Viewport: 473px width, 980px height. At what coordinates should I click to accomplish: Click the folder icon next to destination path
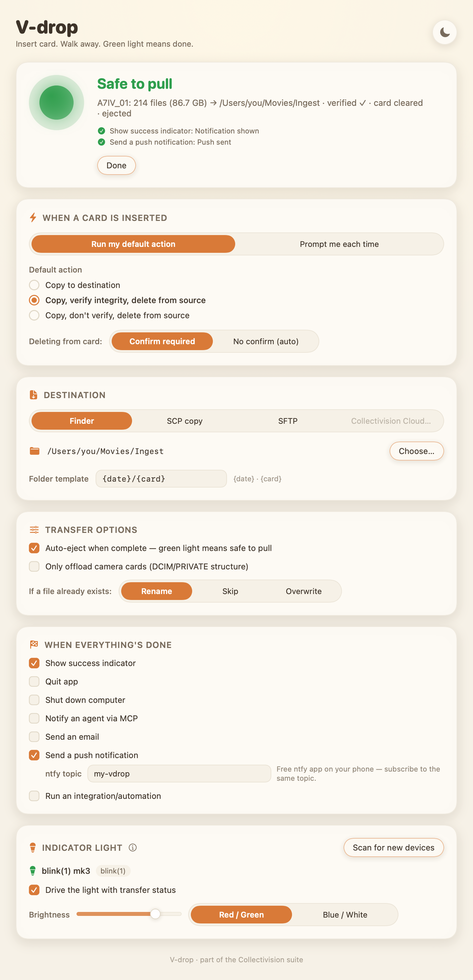[x=34, y=451]
